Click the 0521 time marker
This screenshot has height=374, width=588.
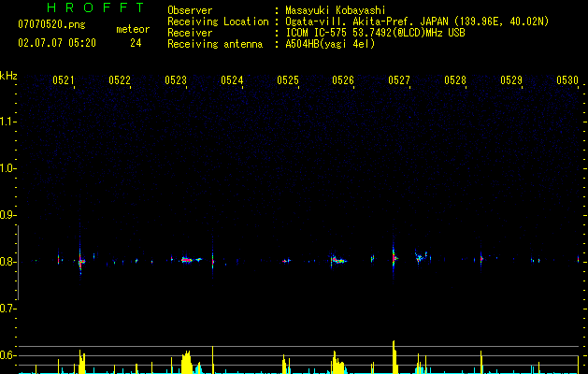tap(63, 80)
